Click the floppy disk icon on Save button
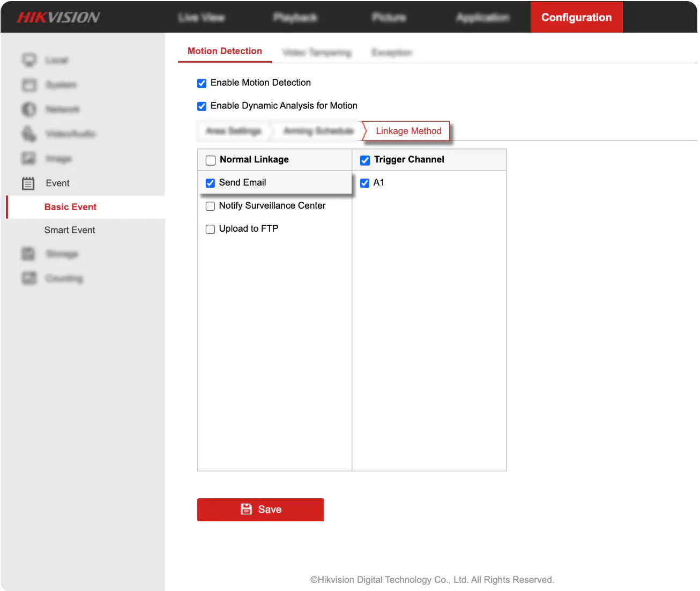Image resolution: width=700 pixels, height=591 pixels. (x=247, y=509)
